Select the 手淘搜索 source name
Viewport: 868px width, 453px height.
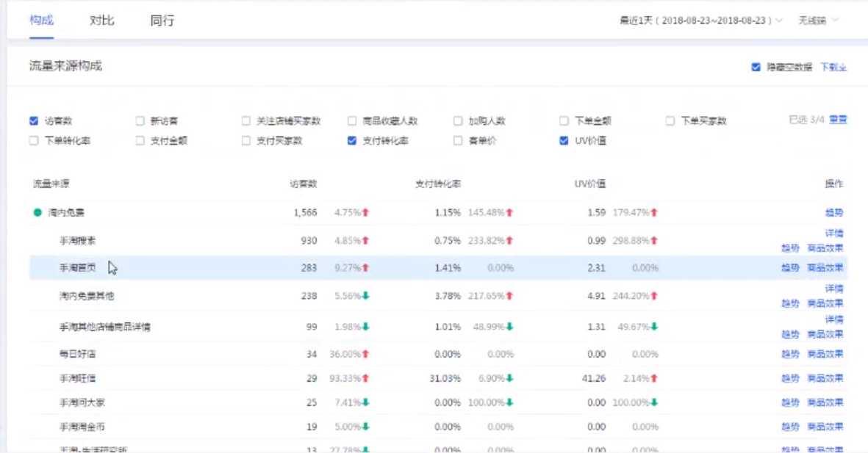click(x=77, y=241)
